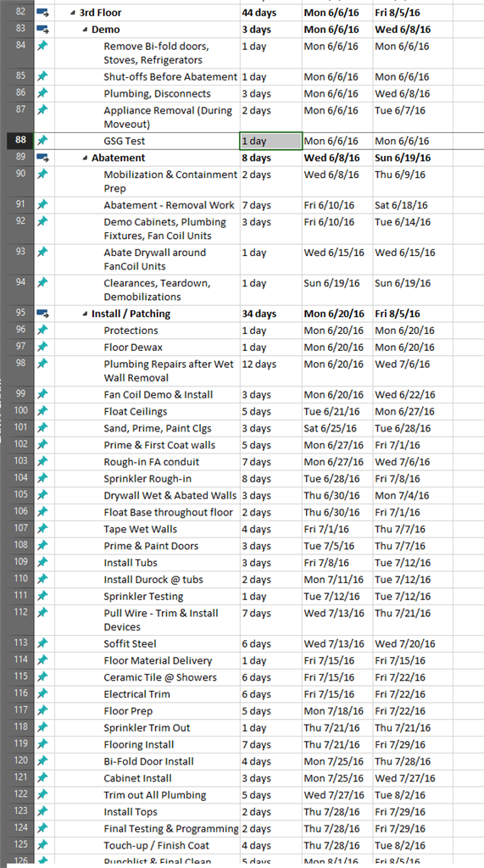Click the pin icon for Sprinkler Rough-in row
Screen dimensions: 484x868
click(x=42, y=479)
